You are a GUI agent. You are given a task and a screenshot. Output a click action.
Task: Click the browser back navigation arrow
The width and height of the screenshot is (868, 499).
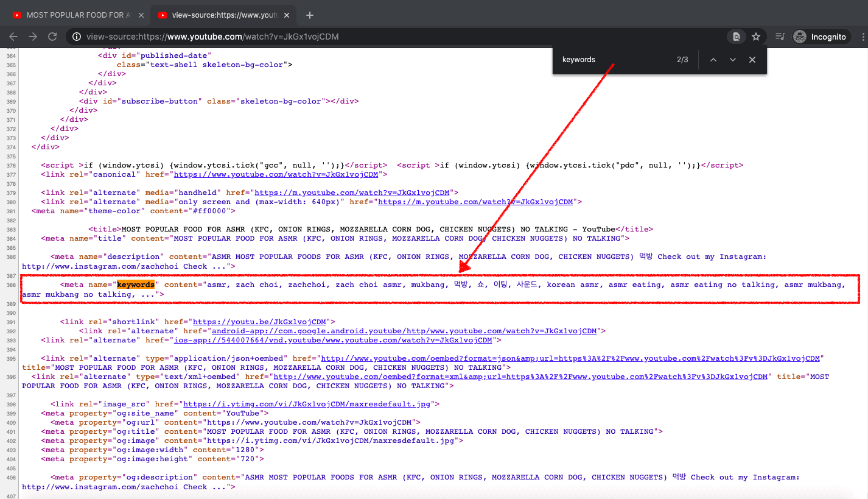[13, 37]
